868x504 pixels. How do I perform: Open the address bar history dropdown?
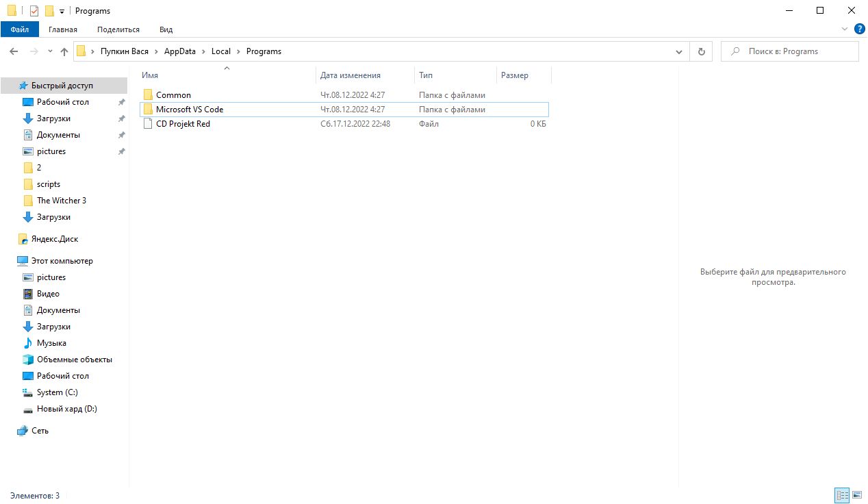(679, 51)
